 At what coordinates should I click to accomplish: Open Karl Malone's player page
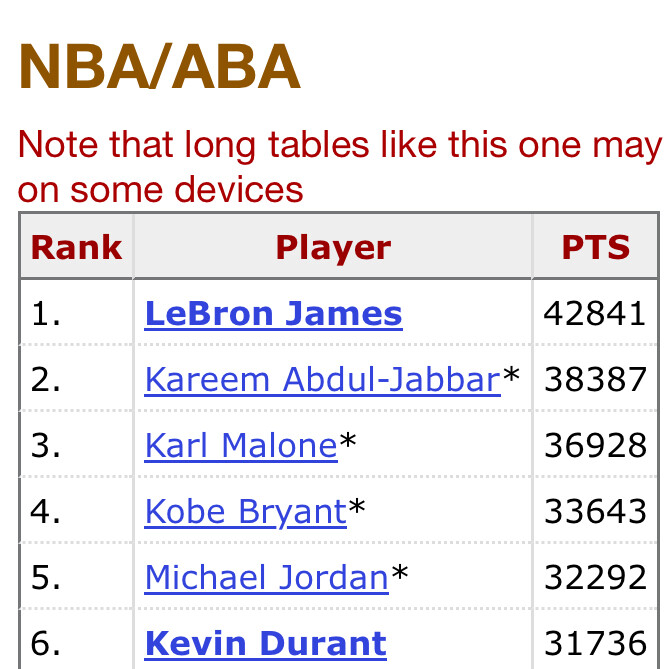click(241, 445)
